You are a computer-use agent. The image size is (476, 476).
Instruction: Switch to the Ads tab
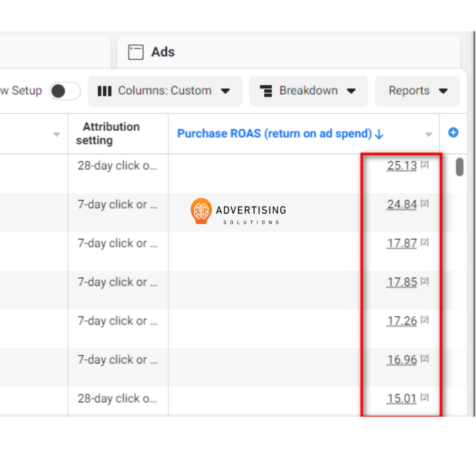(163, 52)
